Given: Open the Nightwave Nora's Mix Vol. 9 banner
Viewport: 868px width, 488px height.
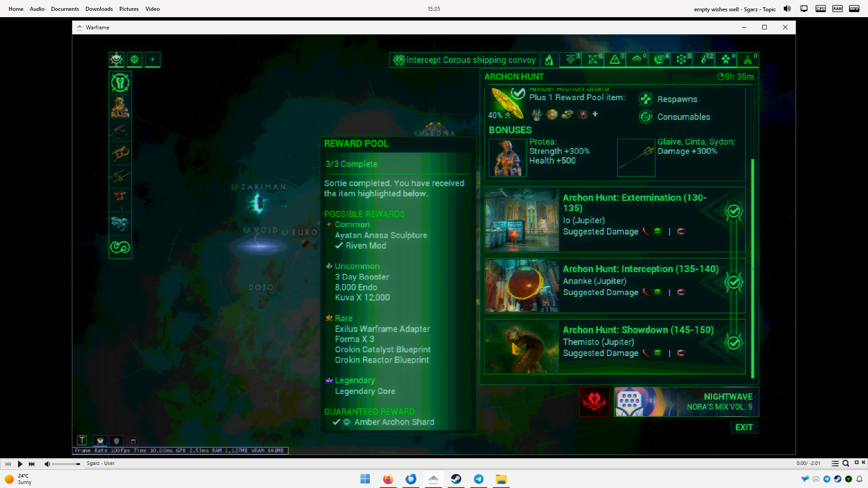Looking at the screenshot, I should point(686,402).
